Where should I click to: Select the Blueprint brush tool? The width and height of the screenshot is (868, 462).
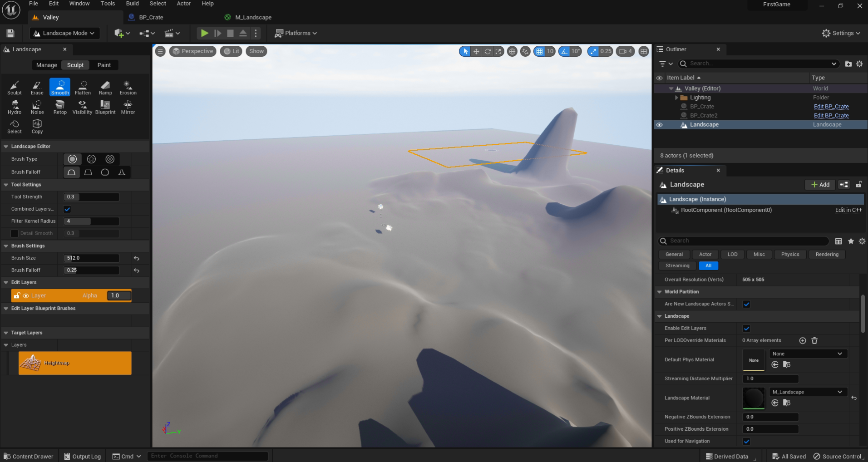(105, 107)
